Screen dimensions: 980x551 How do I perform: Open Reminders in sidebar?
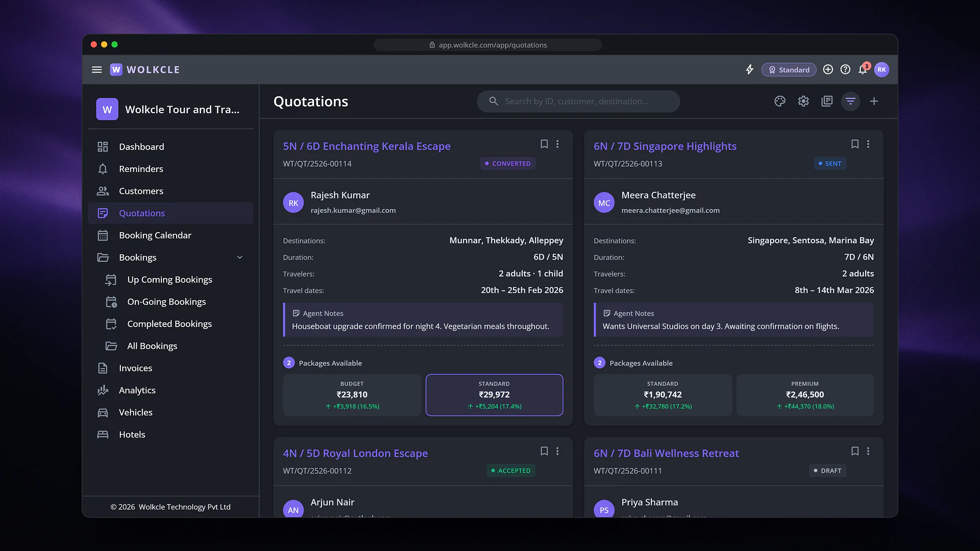[x=170, y=169]
